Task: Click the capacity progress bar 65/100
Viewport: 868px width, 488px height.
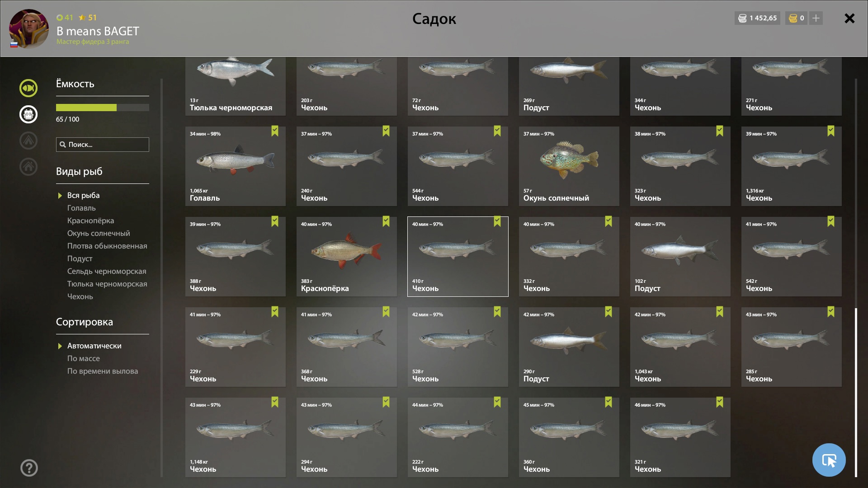Action: pos(103,108)
